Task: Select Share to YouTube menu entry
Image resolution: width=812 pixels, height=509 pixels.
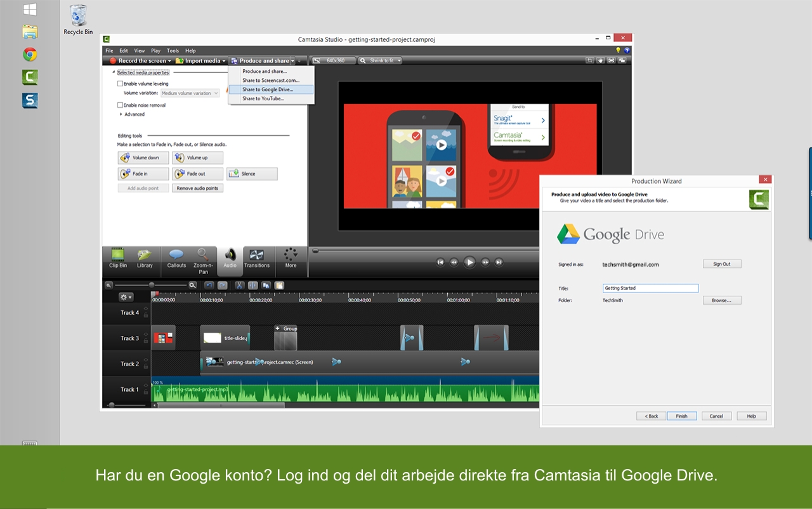Action: pyautogui.click(x=271, y=98)
